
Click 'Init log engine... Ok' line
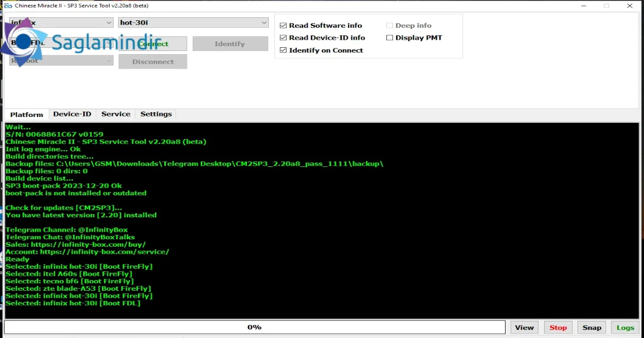pyautogui.click(x=43, y=149)
